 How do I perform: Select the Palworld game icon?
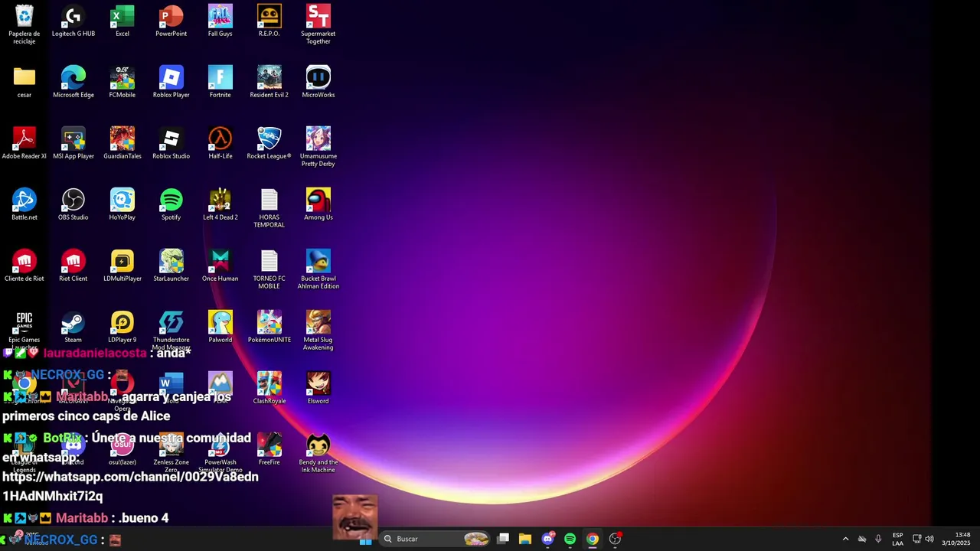tap(220, 328)
